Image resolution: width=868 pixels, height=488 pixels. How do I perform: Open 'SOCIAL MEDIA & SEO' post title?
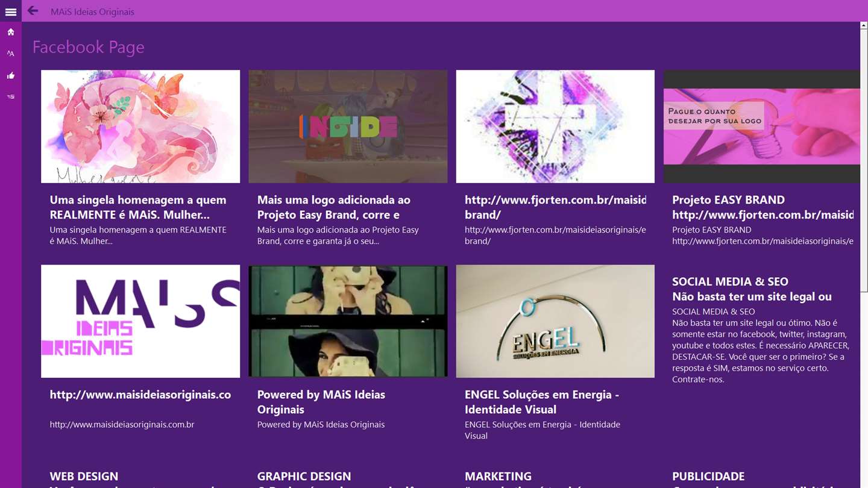752,289
